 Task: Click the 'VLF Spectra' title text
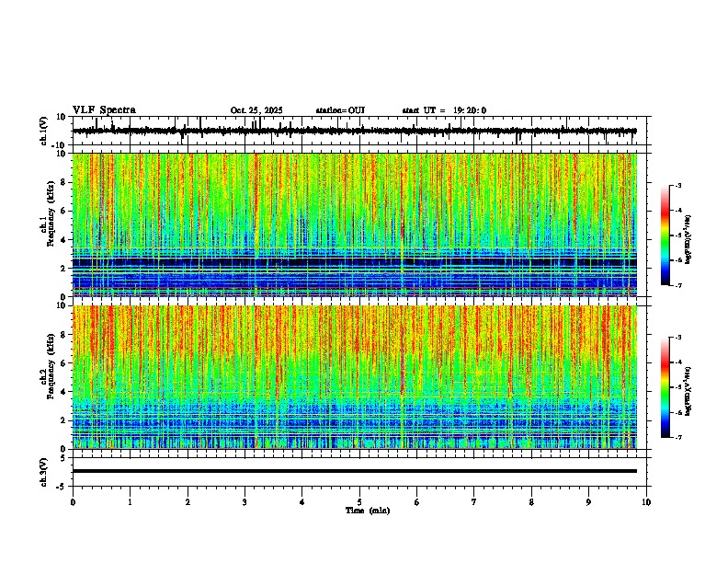[104, 110]
